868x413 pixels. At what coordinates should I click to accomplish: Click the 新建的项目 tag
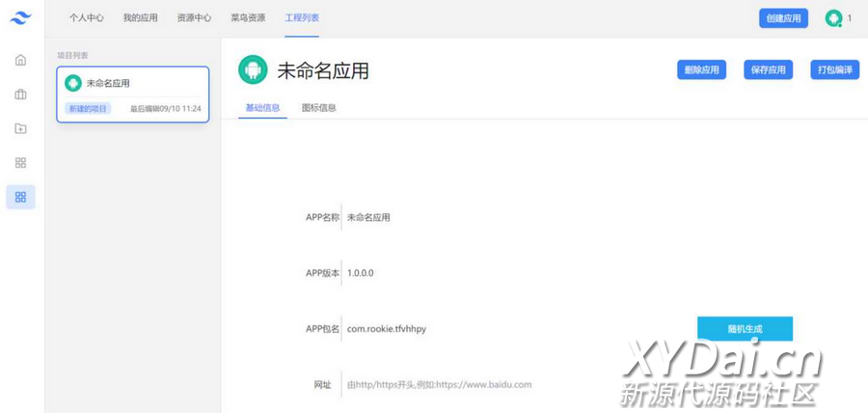tap(88, 108)
